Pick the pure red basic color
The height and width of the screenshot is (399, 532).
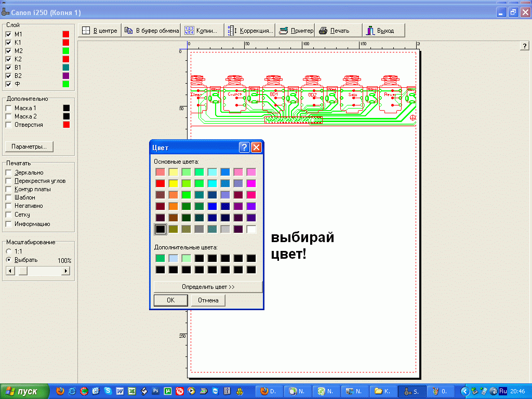tap(160, 183)
